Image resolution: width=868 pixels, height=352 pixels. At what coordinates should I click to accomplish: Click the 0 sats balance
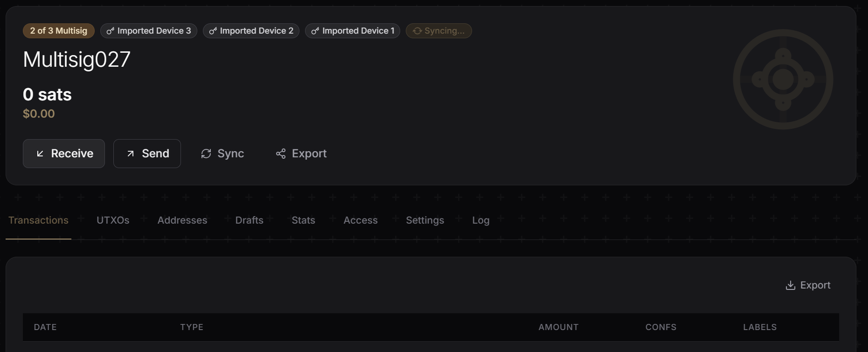coord(47,95)
